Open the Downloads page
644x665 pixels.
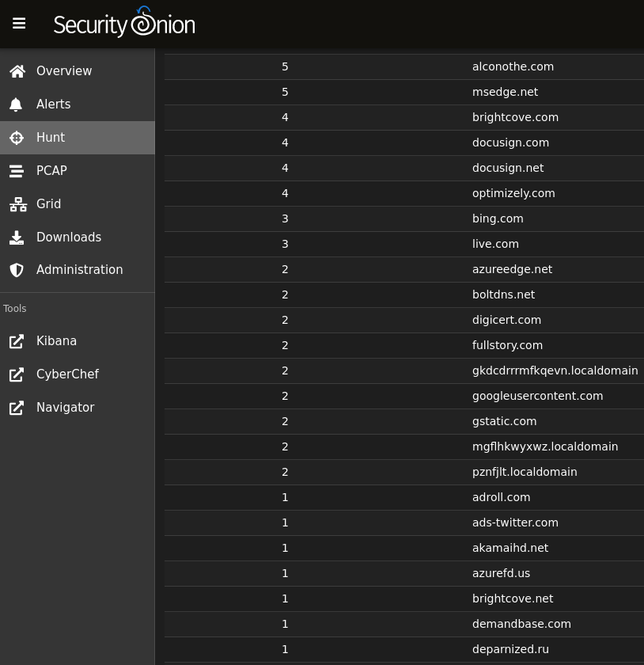coord(78,237)
